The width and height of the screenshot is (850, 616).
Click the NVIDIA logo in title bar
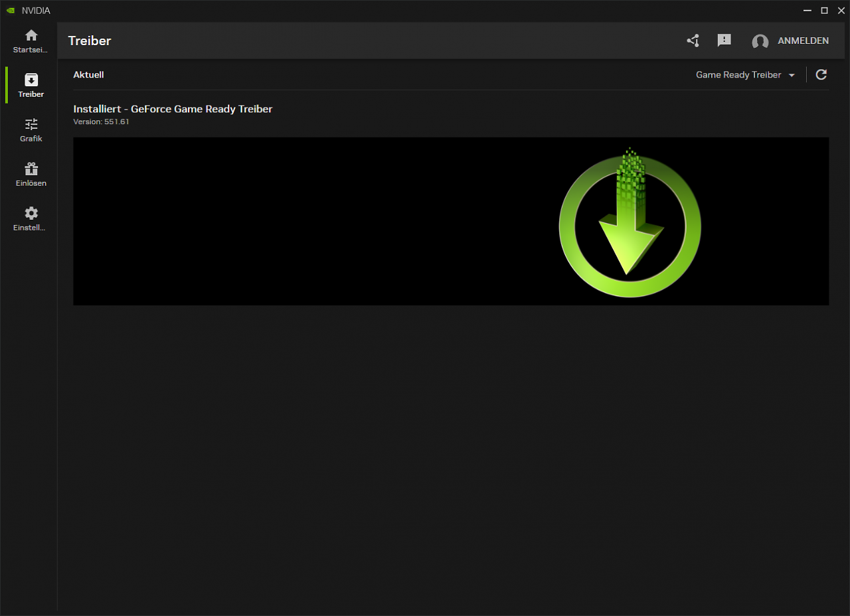[x=11, y=11]
